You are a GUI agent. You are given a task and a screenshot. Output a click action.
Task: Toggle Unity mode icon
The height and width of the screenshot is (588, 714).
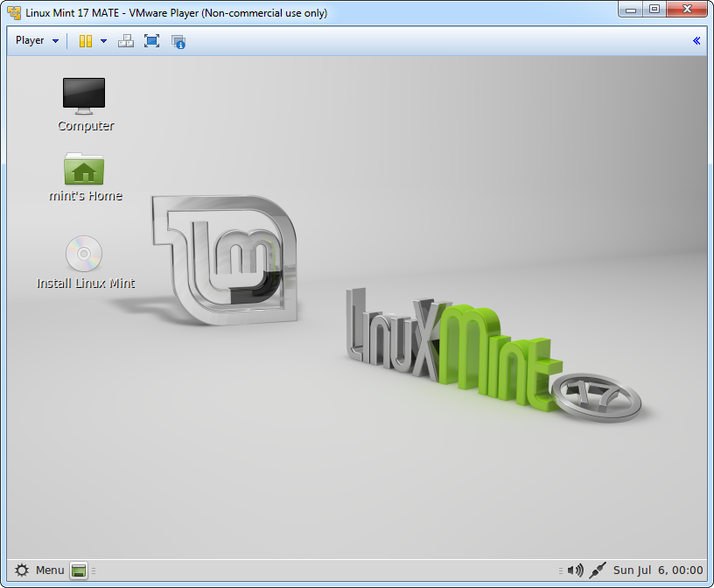click(x=178, y=41)
